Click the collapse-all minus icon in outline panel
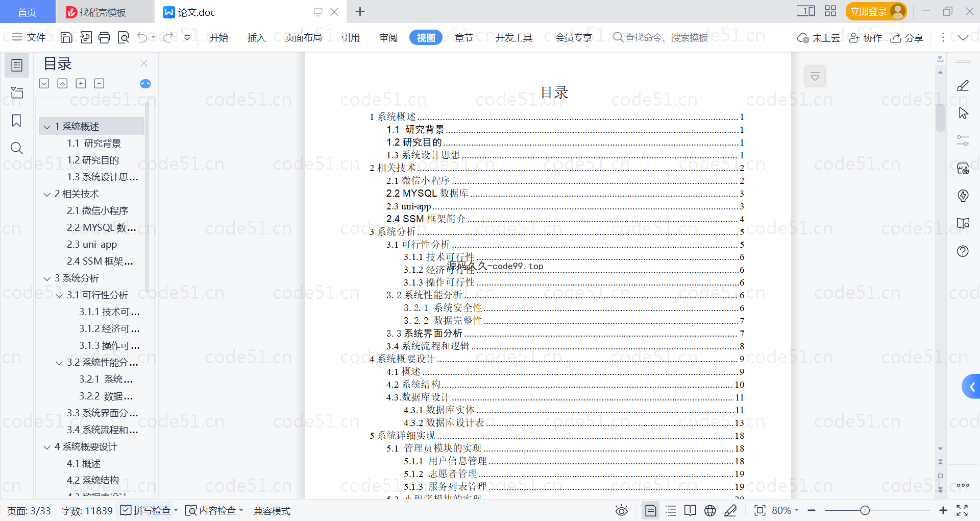The width and height of the screenshot is (980, 521). (100, 83)
